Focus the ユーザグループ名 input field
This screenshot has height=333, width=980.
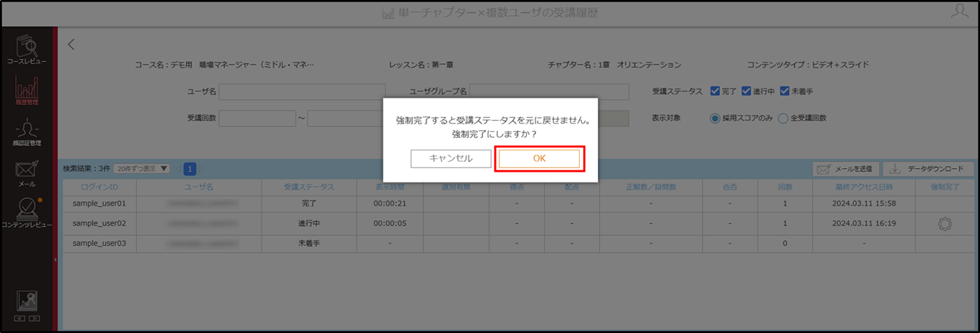click(549, 92)
